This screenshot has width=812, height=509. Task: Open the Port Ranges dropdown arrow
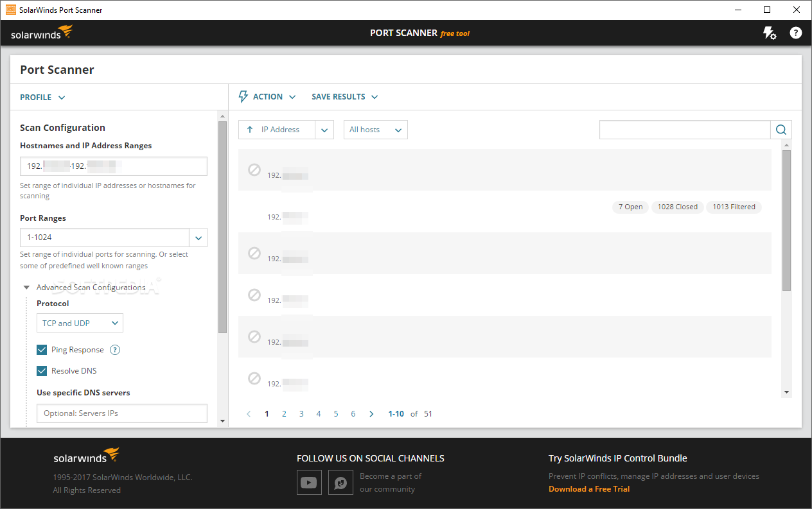[198, 237]
